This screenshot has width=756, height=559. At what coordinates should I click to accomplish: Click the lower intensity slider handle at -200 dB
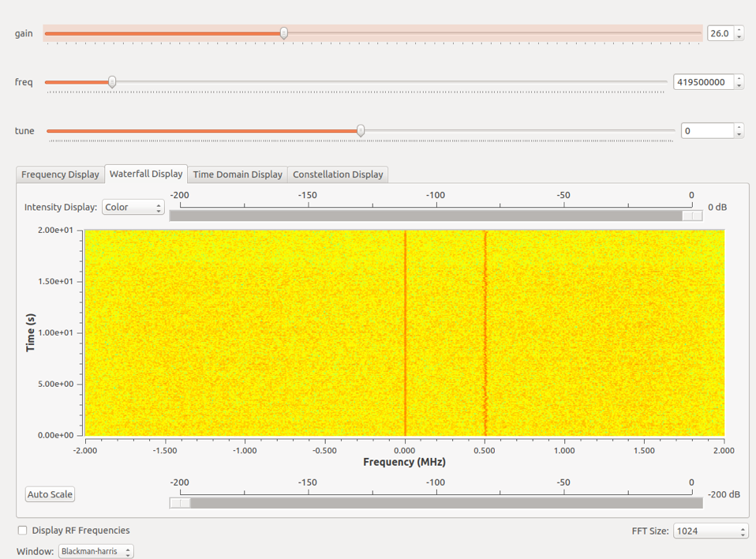181,503
